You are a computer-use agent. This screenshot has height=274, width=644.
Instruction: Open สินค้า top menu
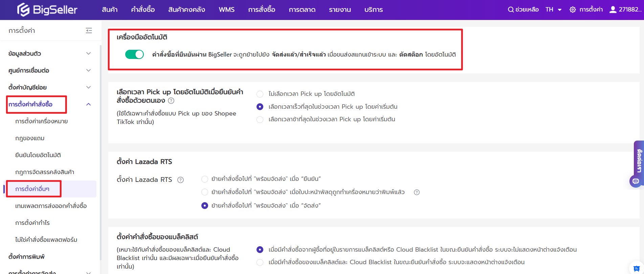[x=110, y=10]
